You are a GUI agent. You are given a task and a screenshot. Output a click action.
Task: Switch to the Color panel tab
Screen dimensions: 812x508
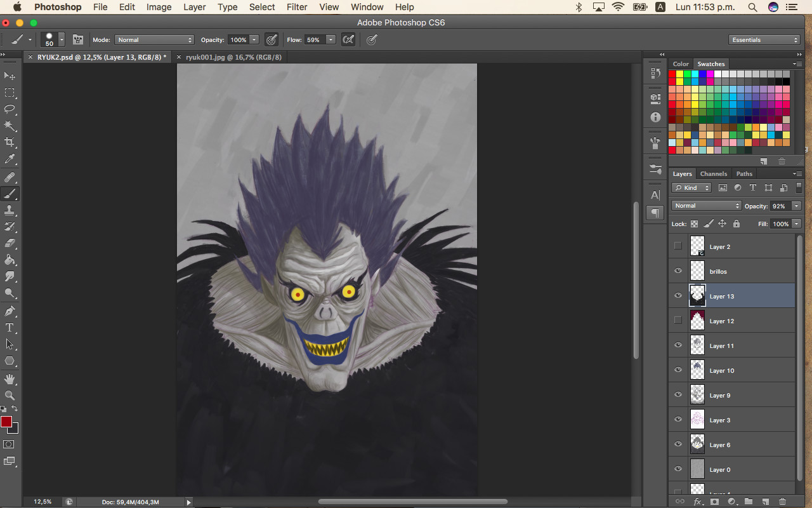pos(681,63)
